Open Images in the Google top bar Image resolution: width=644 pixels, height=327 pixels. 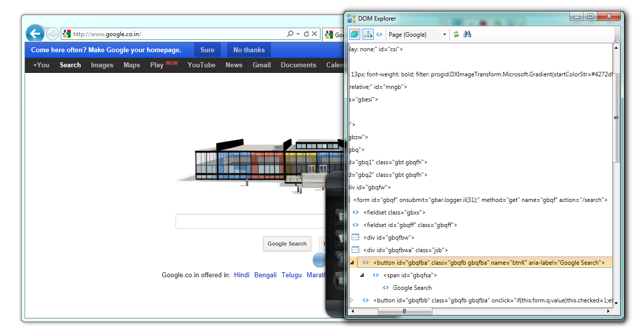click(102, 65)
